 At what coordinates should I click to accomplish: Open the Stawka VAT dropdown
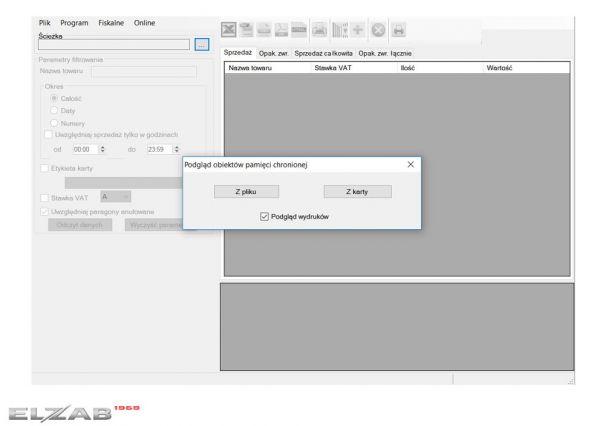(x=115, y=197)
